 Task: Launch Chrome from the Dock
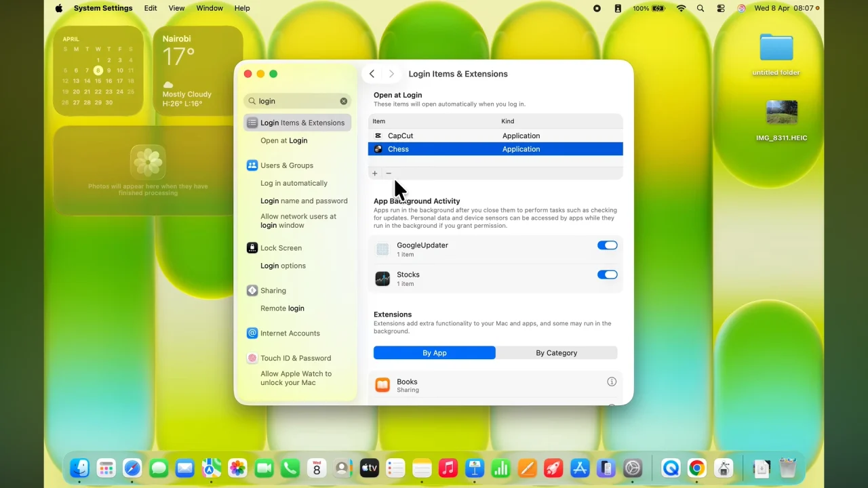[696, 468]
